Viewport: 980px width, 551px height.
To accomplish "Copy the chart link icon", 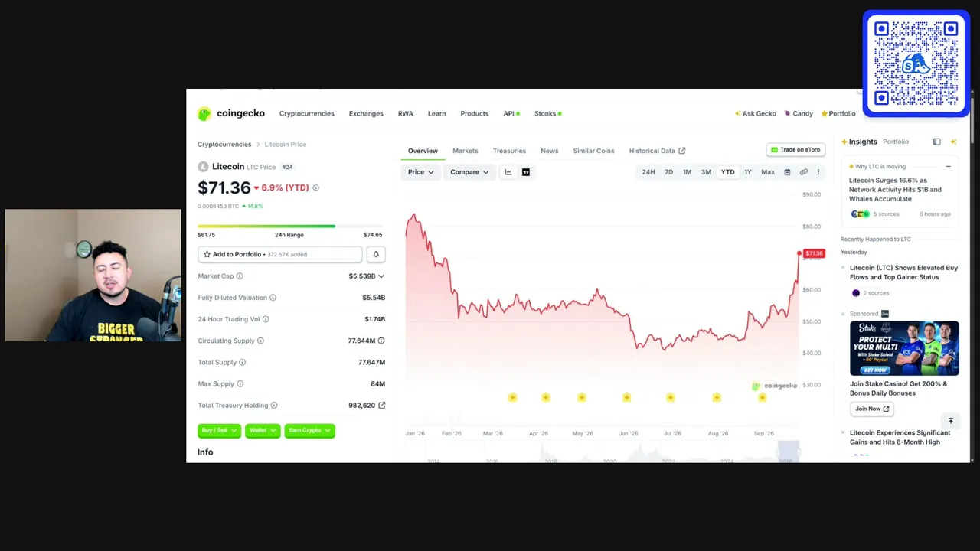I will coord(803,172).
